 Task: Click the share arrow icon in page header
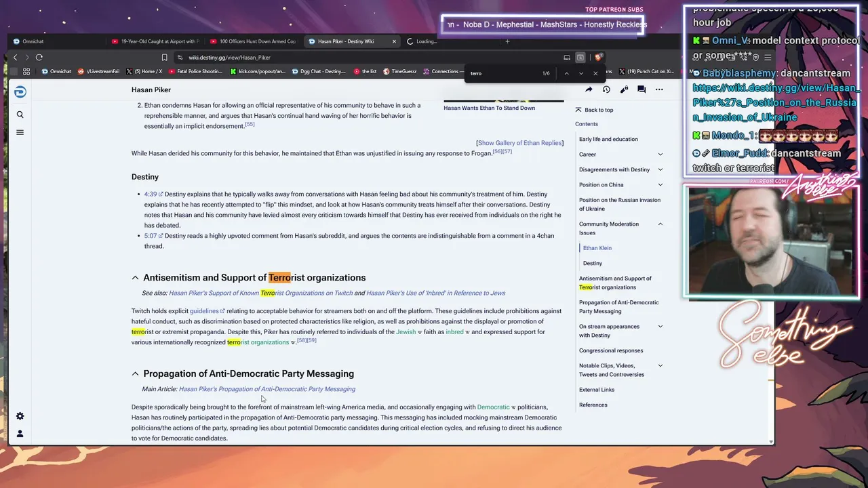click(x=589, y=89)
